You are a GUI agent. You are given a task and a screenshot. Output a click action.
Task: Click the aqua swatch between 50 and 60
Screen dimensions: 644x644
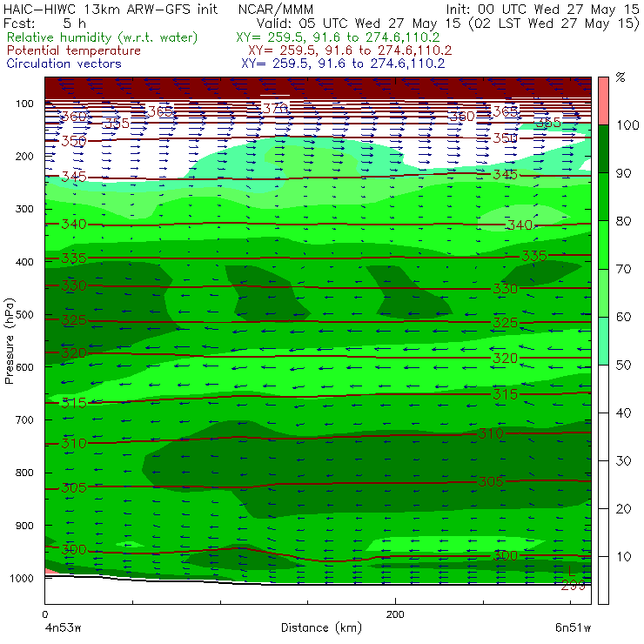(x=603, y=341)
